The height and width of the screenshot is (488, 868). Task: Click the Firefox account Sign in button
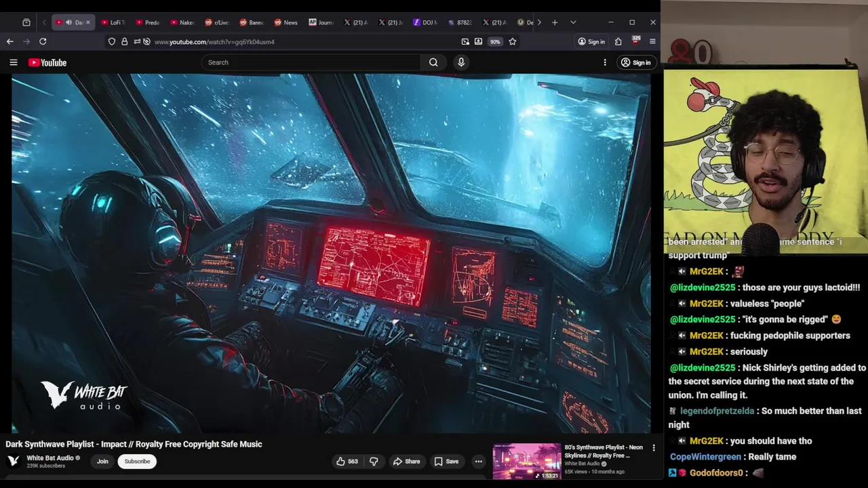591,41
